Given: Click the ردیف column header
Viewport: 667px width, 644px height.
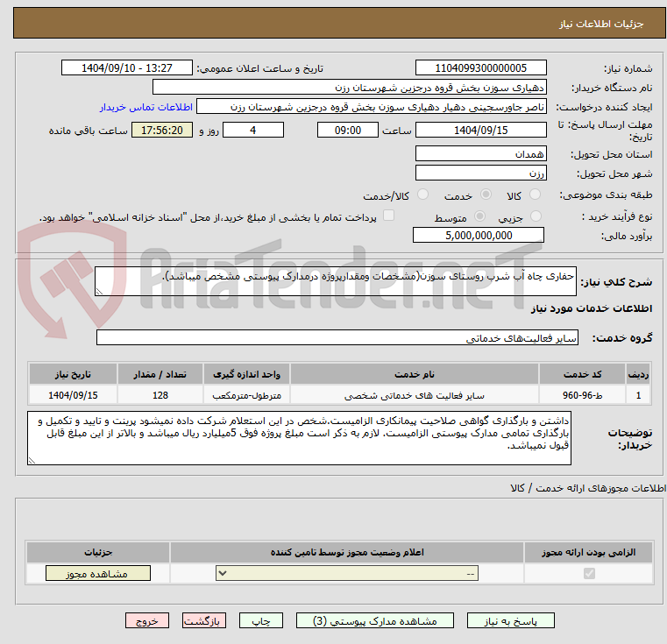Looking at the screenshot, I should 638,374.
